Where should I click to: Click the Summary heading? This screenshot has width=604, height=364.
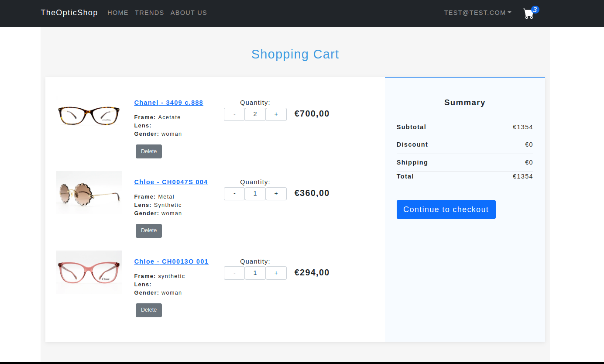coord(465,103)
